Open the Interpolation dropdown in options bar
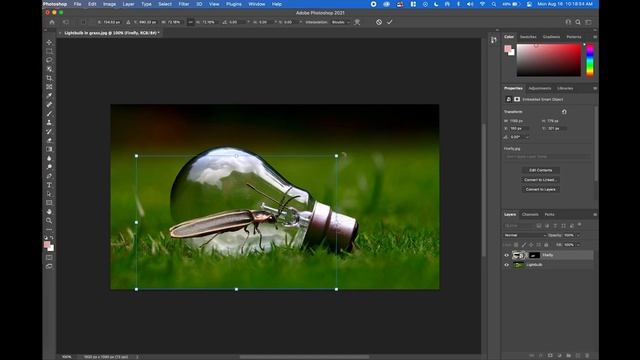Viewport: 640px width, 360px height. [340, 22]
